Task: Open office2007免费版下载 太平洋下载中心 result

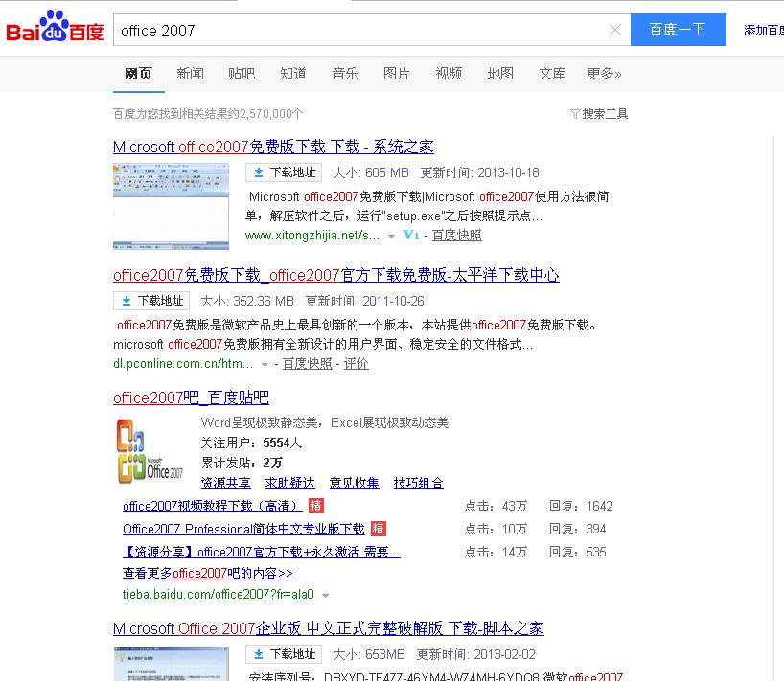Action: [x=336, y=275]
